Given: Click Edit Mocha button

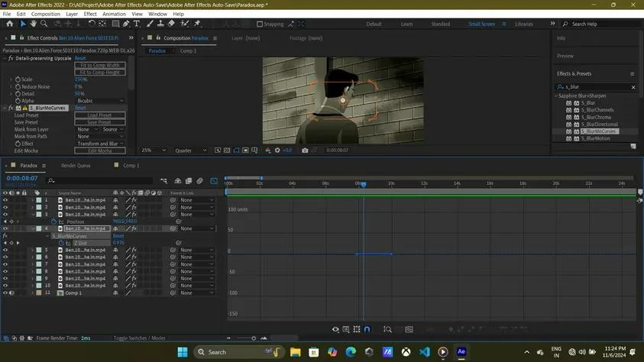Looking at the screenshot, I should 100,150.
